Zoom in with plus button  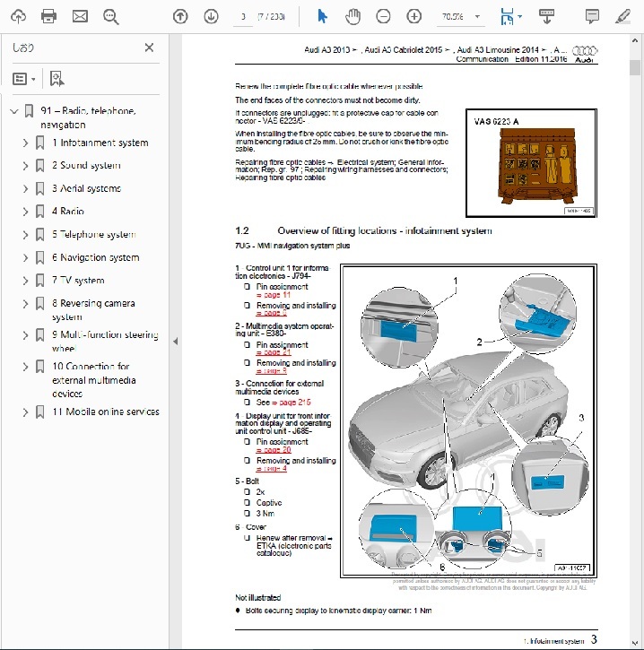point(413,16)
